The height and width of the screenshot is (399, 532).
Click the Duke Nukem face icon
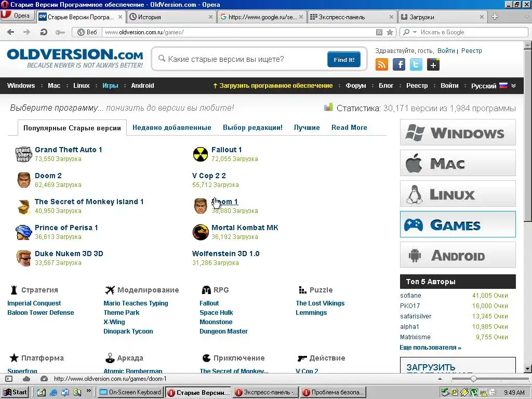tap(24, 258)
